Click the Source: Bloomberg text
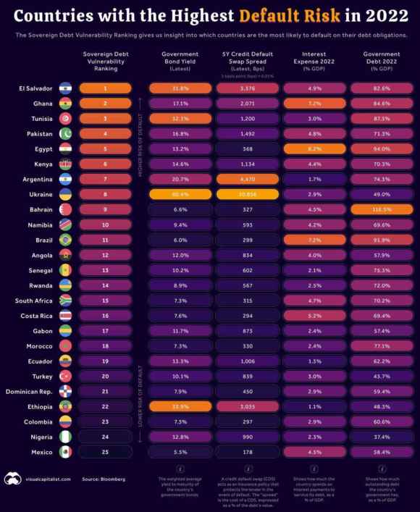 coord(104,479)
